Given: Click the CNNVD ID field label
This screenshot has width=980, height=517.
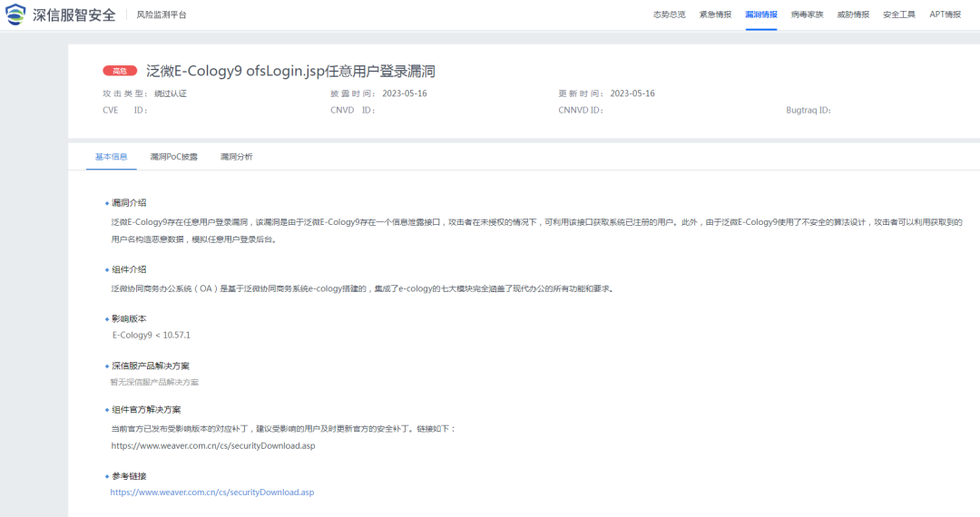Looking at the screenshot, I should [581, 110].
